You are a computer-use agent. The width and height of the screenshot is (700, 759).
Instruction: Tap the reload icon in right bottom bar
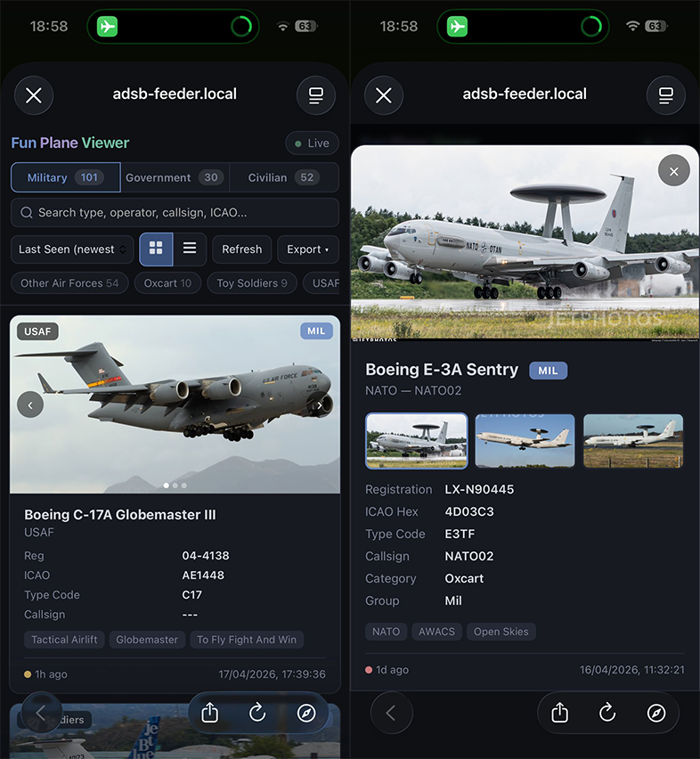pos(607,713)
